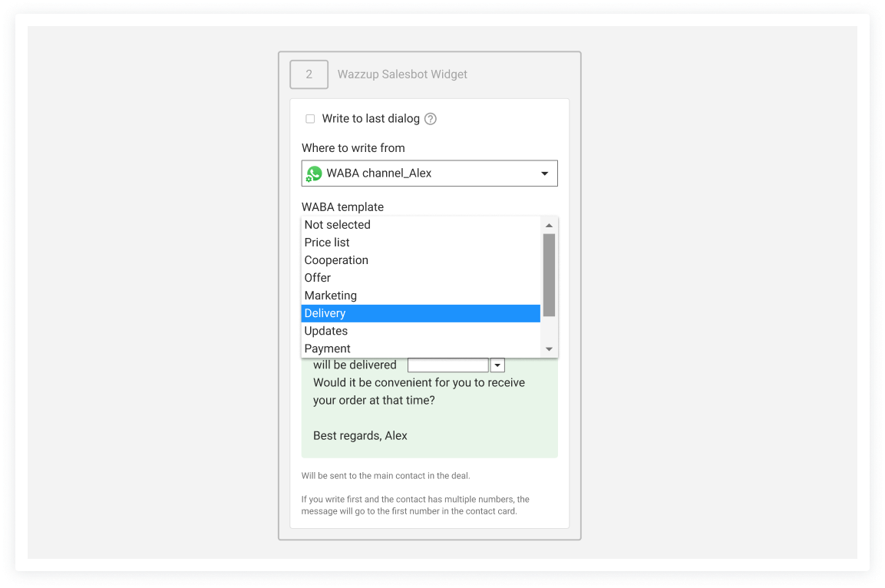
Task: Choose the Cooperation template
Action: [421, 260]
